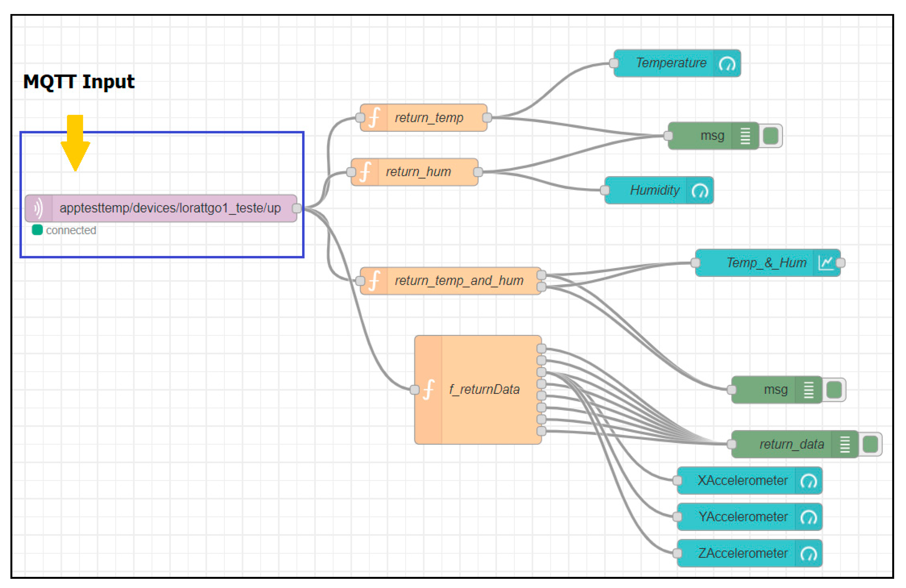906x588 pixels.
Task: Click the return_hum function icon
Action: (365, 172)
